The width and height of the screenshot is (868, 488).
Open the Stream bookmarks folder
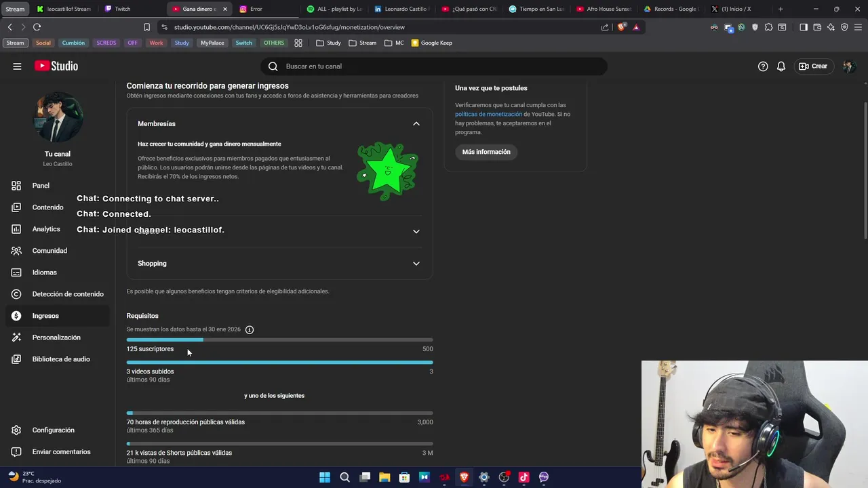(x=363, y=43)
